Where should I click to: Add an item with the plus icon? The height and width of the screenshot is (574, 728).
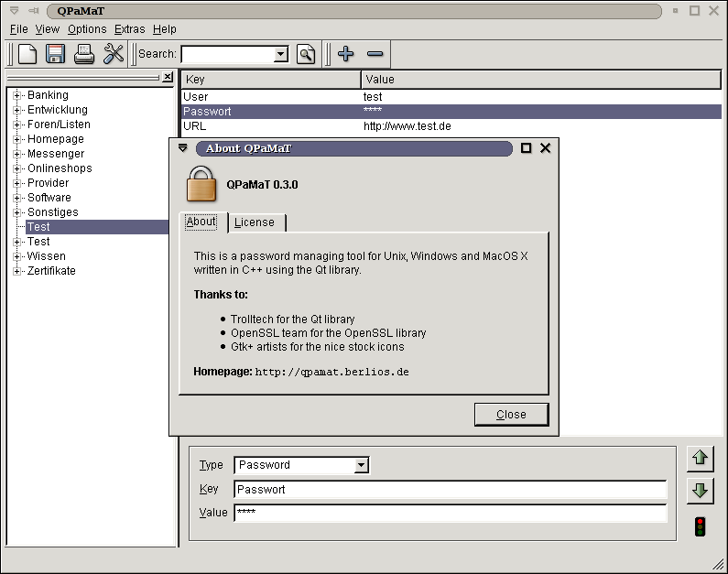point(346,54)
